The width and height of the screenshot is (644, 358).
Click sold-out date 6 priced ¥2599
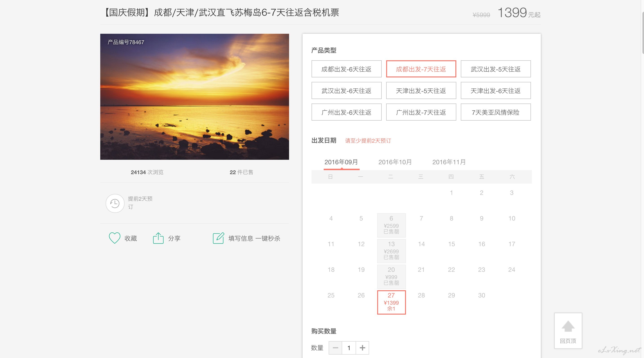coord(391,225)
